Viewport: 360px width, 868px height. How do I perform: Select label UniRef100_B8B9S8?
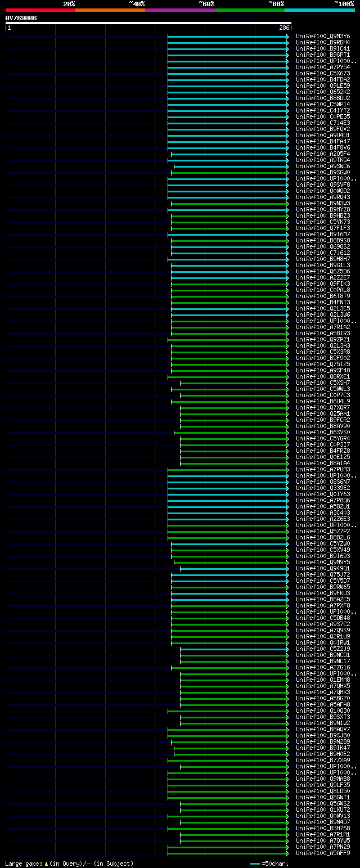pos(323,240)
